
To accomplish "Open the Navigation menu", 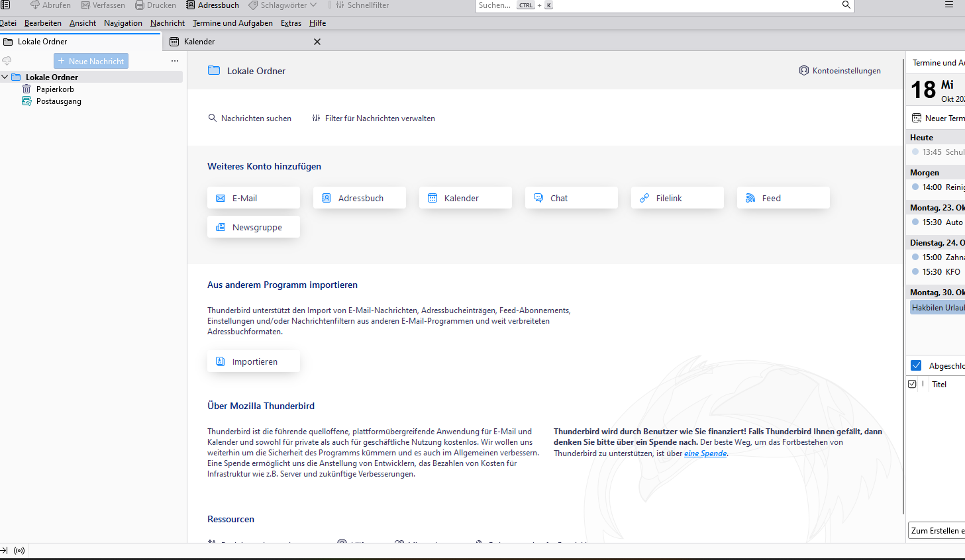I will coord(123,23).
